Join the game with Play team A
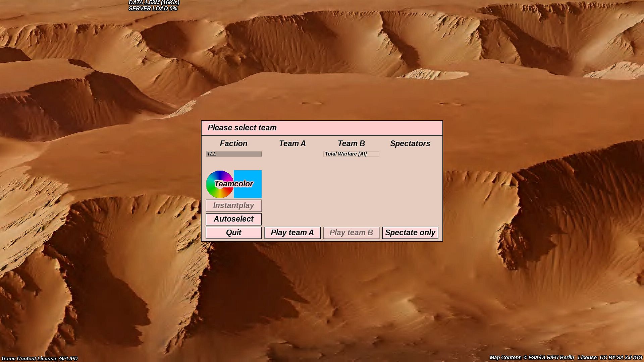The width and height of the screenshot is (644, 362). tap(292, 233)
